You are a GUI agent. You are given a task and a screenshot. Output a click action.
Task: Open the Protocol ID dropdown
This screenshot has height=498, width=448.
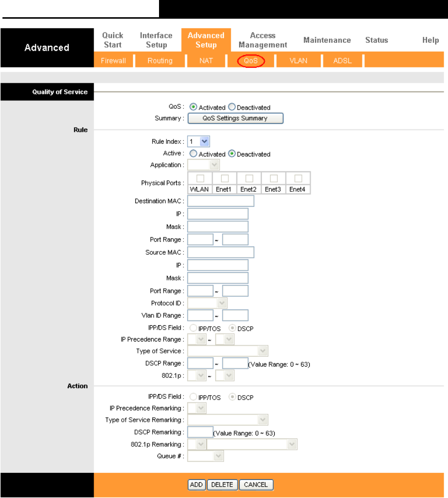pyautogui.click(x=207, y=303)
